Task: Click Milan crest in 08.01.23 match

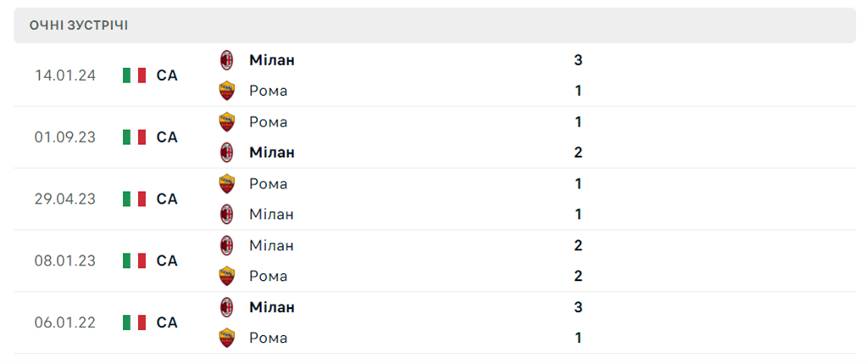Action: pos(226,246)
